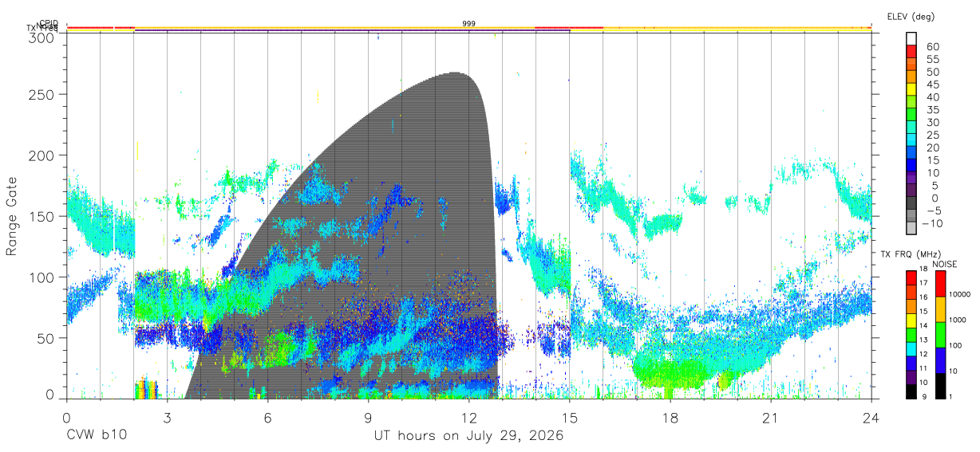Click the x-axis tick label '21'
This screenshot has height=452, width=980.
pos(770,418)
